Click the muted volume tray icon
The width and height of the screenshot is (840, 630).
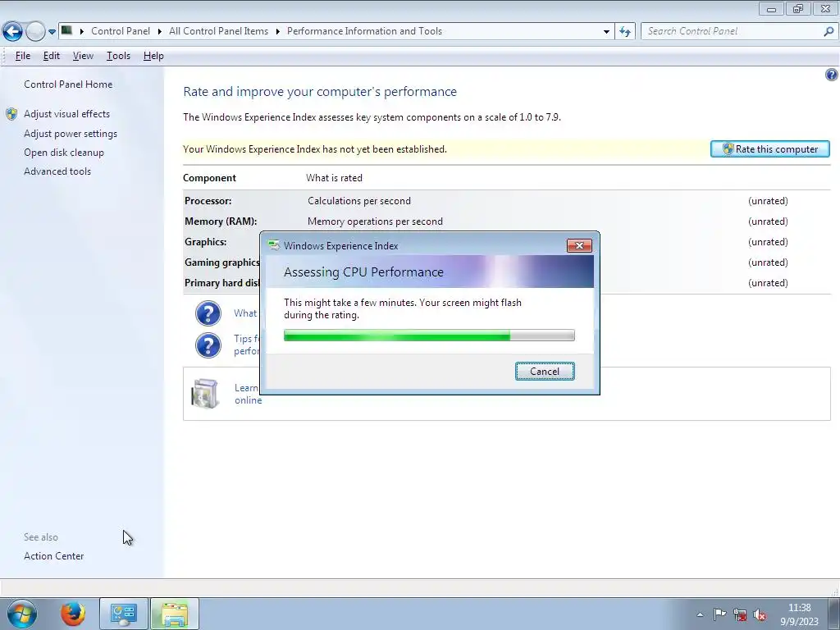pos(760,614)
